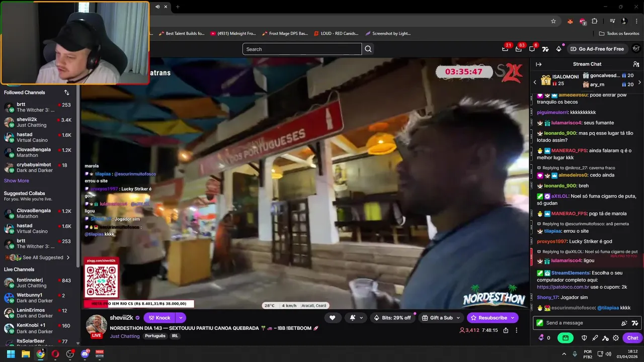Open Screenshot by Light... bookmark
The height and width of the screenshot is (362, 644).
click(388, 34)
